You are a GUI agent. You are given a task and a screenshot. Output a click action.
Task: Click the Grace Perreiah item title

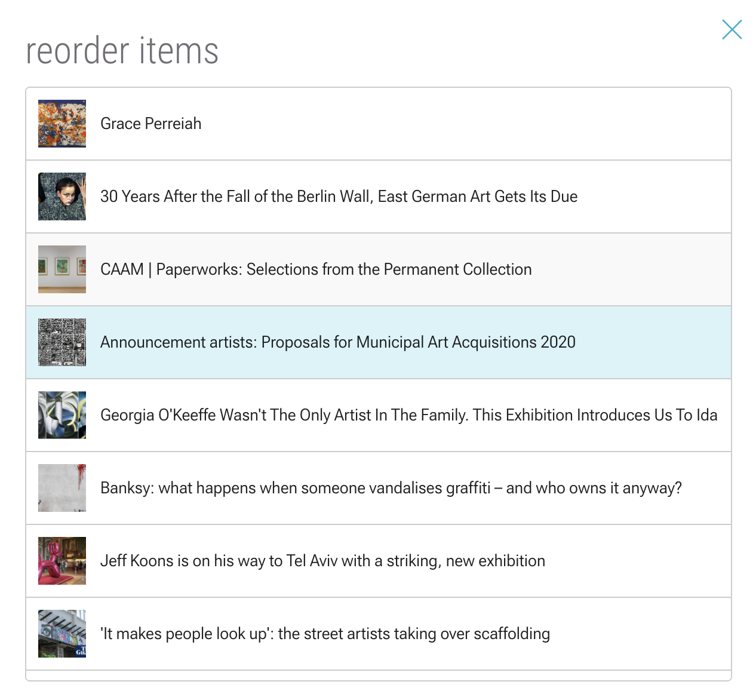[151, 124]
